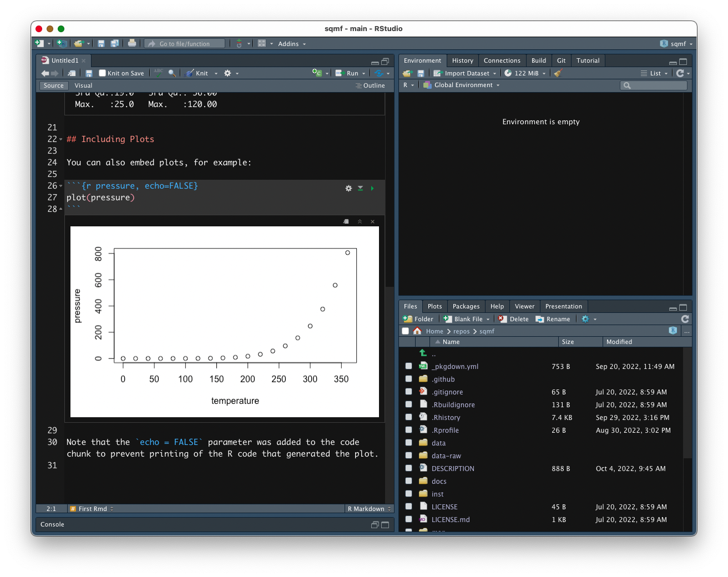Open chunk options gear for pressure chunk
The width and height of the screenshot is (728, 577).
(x=348, y=188)
